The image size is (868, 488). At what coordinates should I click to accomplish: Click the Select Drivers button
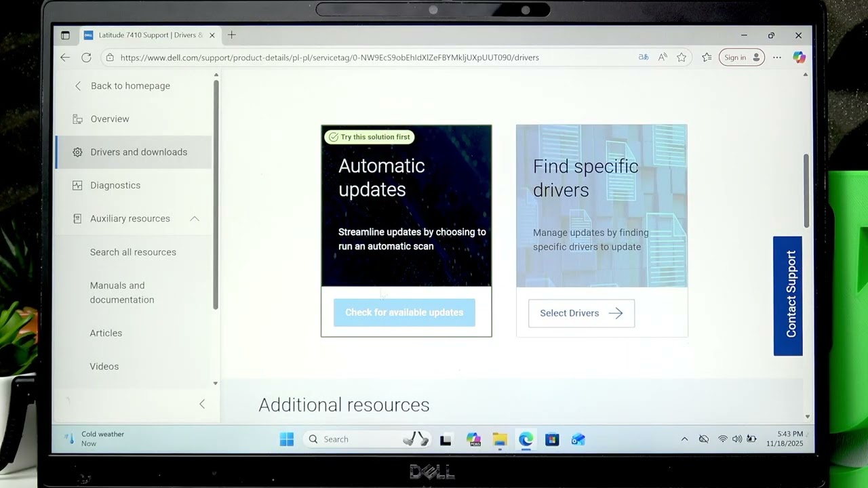click(581, 313)
